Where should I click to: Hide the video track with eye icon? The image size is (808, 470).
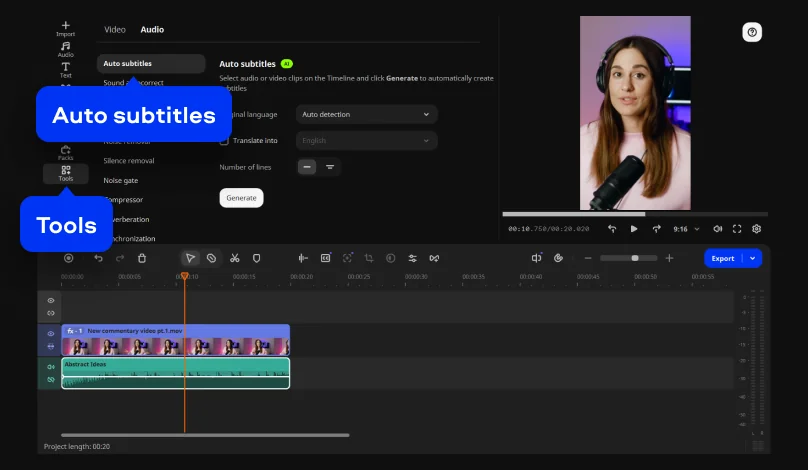tap(50, 333)
